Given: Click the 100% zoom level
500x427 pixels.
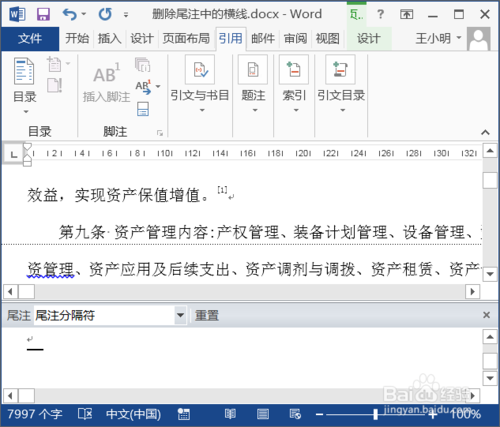Looking at the screenshot, I should click(x=465, y=414).
